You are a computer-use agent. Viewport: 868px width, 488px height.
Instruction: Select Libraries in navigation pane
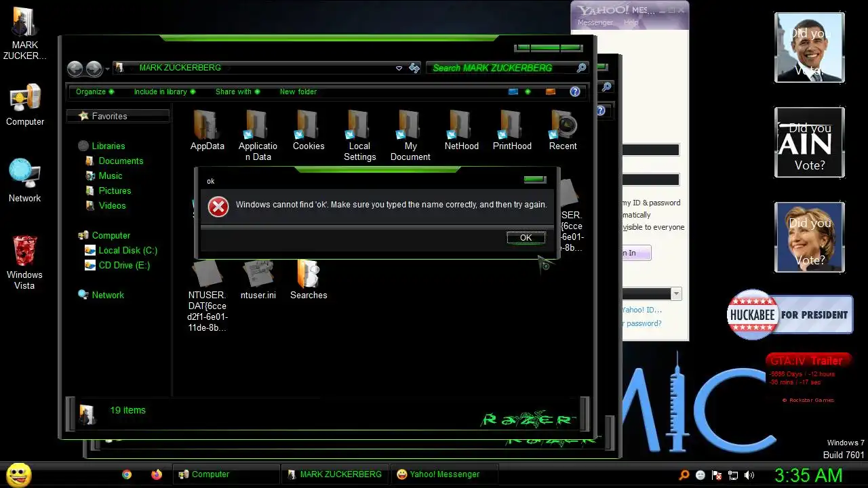[102, 146]
